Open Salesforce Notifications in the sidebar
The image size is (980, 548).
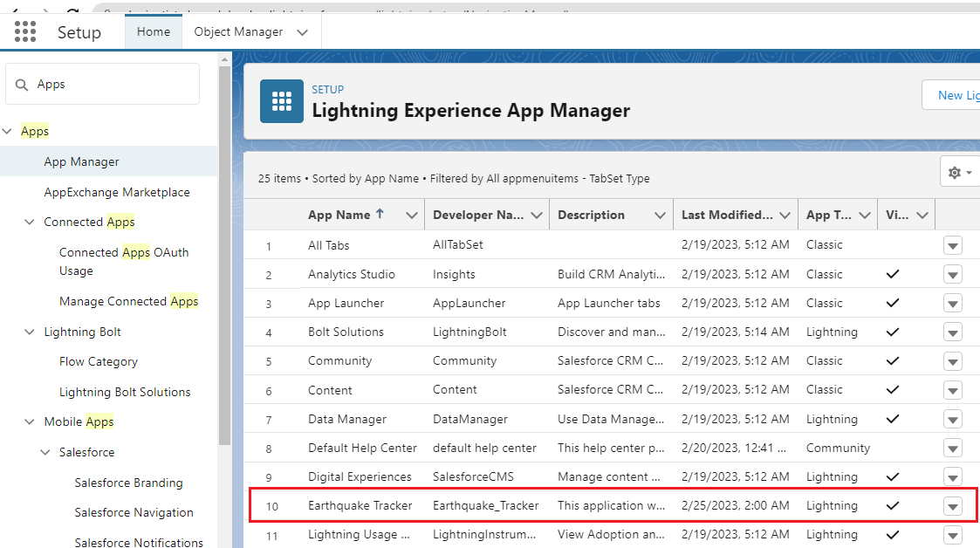[x=139, y=542]
